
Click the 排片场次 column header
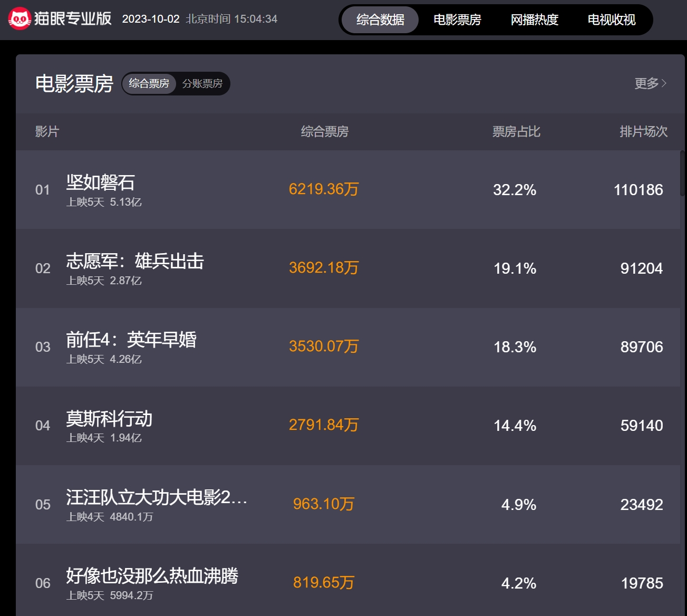(643, 131)
